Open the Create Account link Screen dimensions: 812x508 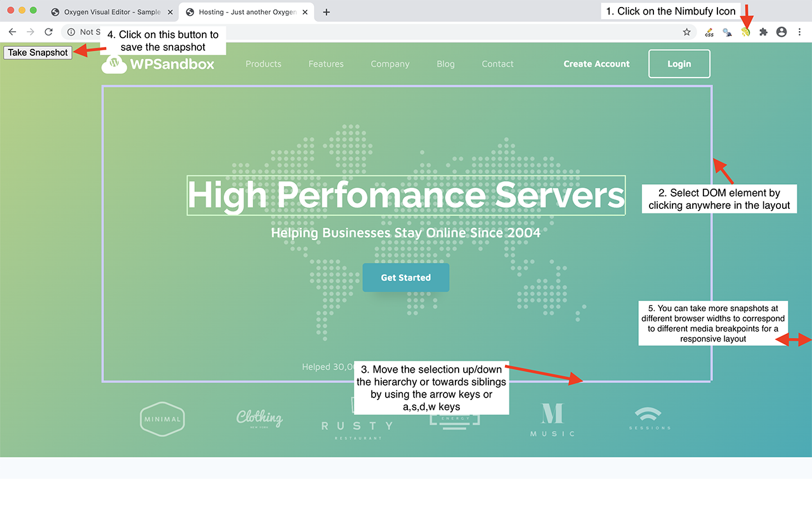point(596,63)
